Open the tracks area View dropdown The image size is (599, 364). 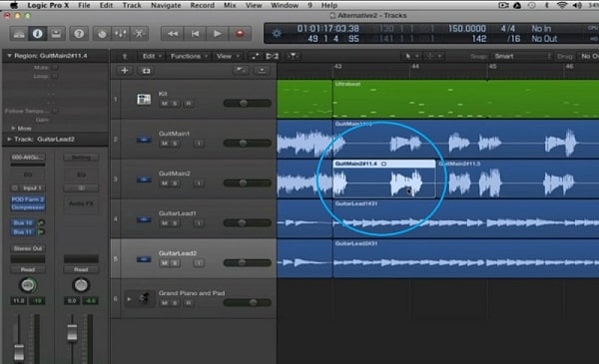(228, 56)
